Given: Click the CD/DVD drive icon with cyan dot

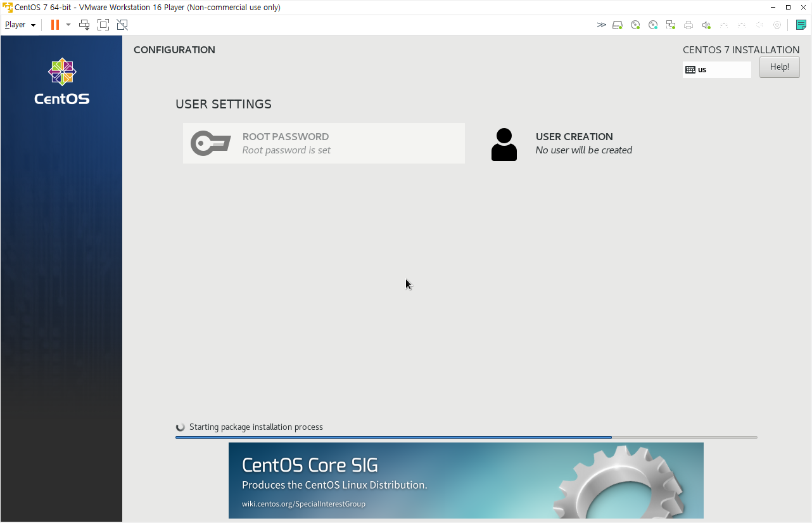Looking at the screenshot, I should (x=653, y=25).
